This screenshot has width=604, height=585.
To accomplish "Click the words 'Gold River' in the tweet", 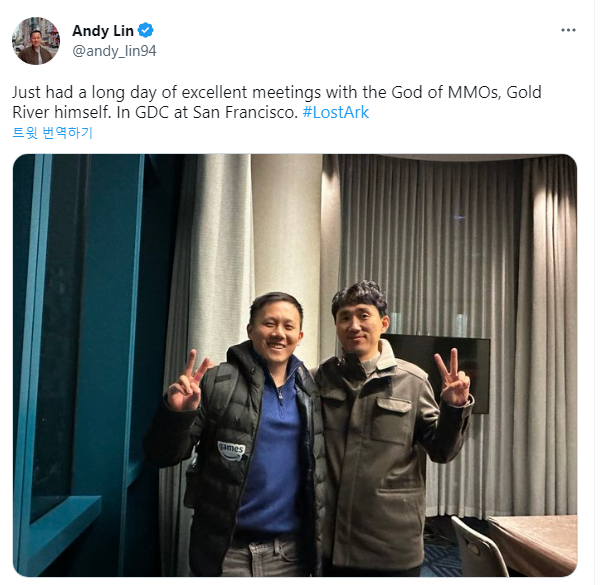I will coord(277,102).
